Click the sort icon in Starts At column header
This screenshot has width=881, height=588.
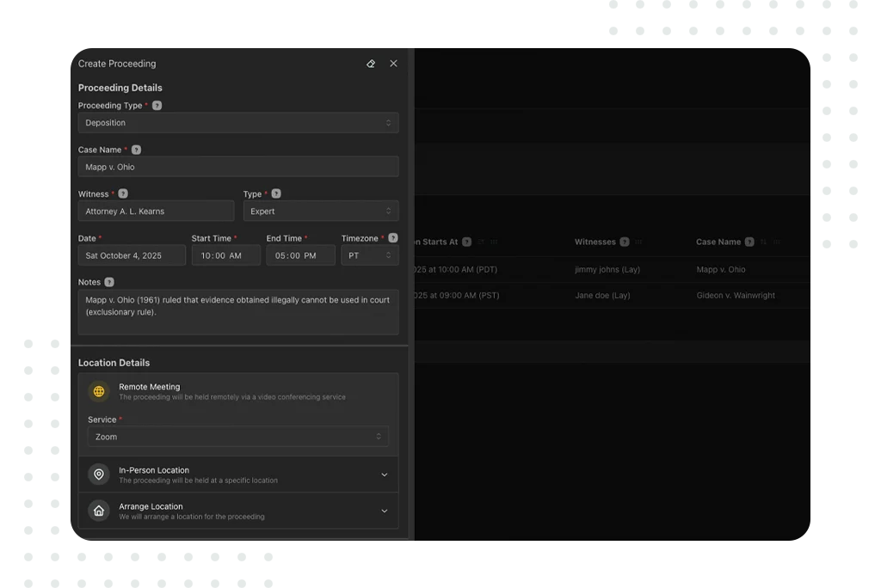tap(480, 242)
